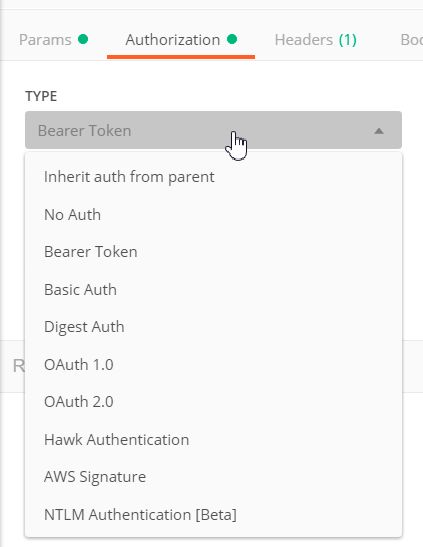Switch to the Headers (1) tab

pos(316,40)
